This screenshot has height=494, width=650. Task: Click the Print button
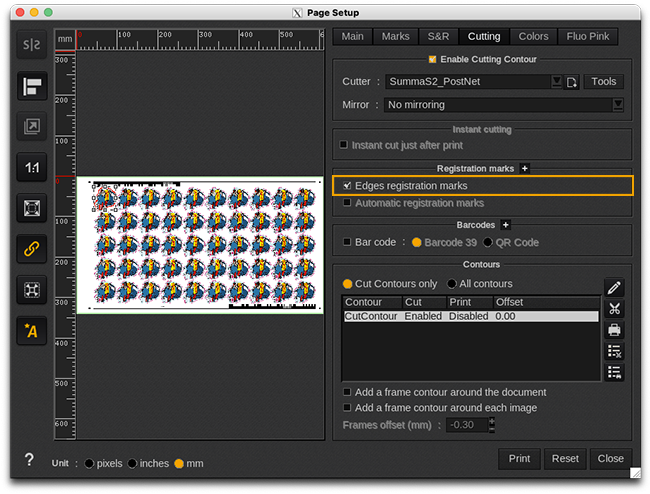click(x=519, y=459)
